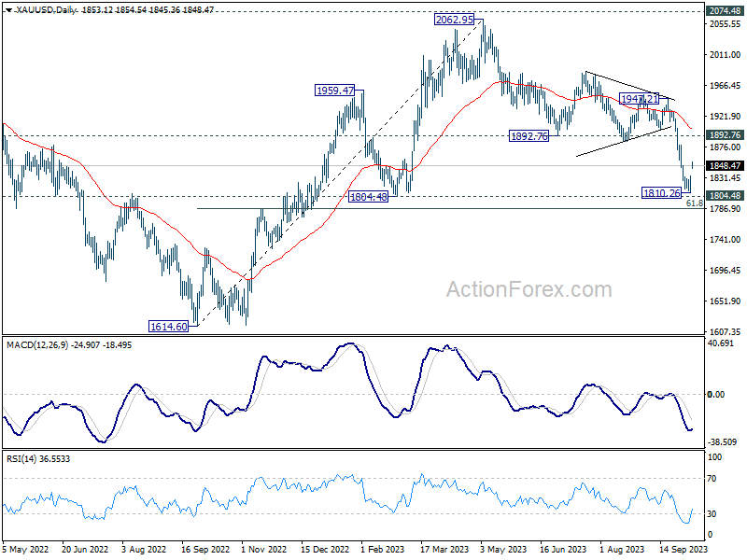Select the 61.8 Fibonacci level label
Viewport: 747px width, 560px height.
(694, 203)
